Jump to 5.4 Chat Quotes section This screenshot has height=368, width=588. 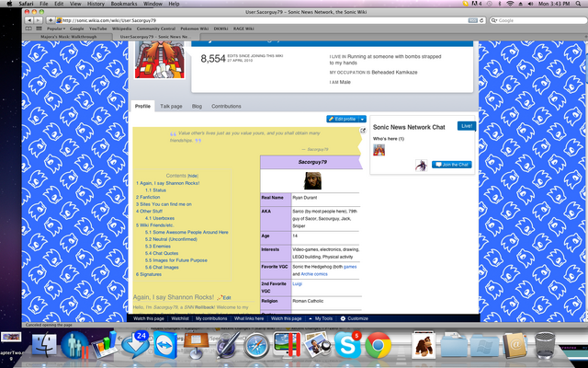(162, 254)
